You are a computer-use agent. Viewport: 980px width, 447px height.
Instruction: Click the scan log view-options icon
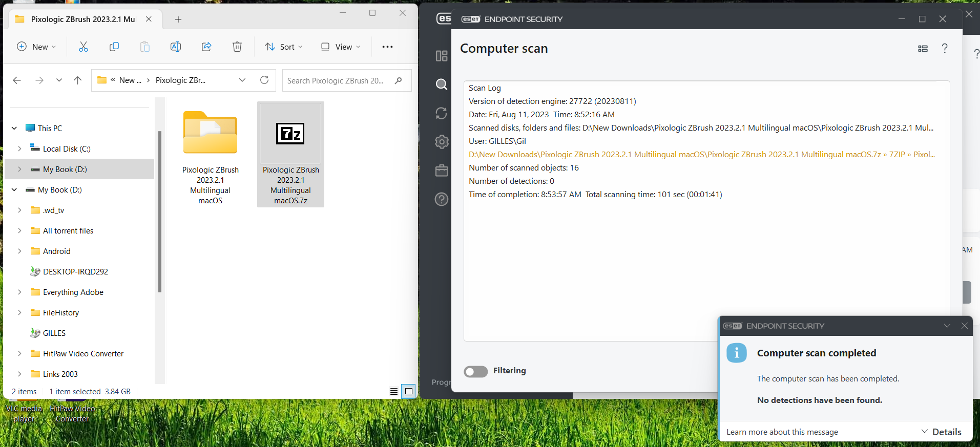click(923, 49)
